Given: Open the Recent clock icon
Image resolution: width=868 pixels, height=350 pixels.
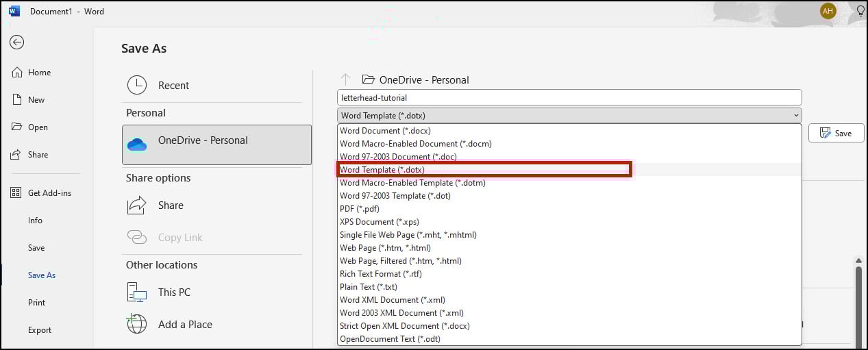Looking at the screenshot, I should (137, 85).
